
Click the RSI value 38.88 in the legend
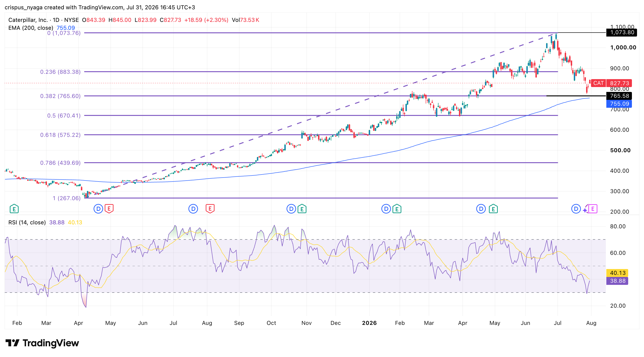coord(57,222)
